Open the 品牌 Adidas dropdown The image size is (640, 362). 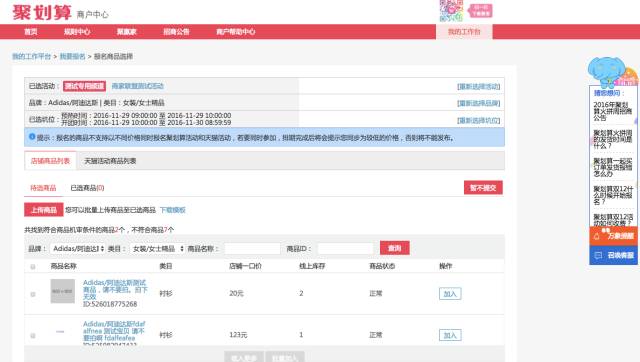tap(78, 248)
